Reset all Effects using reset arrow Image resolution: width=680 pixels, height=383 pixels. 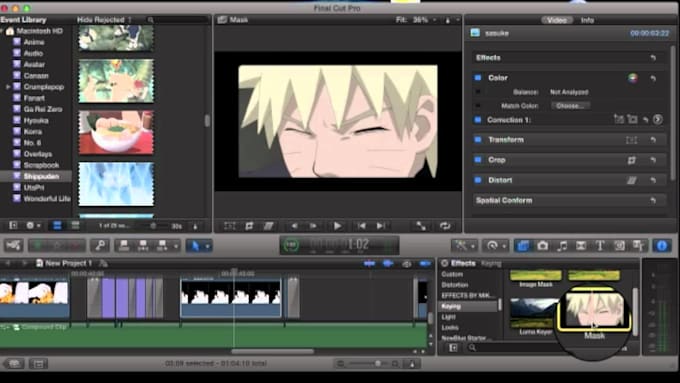click(653, 58)
